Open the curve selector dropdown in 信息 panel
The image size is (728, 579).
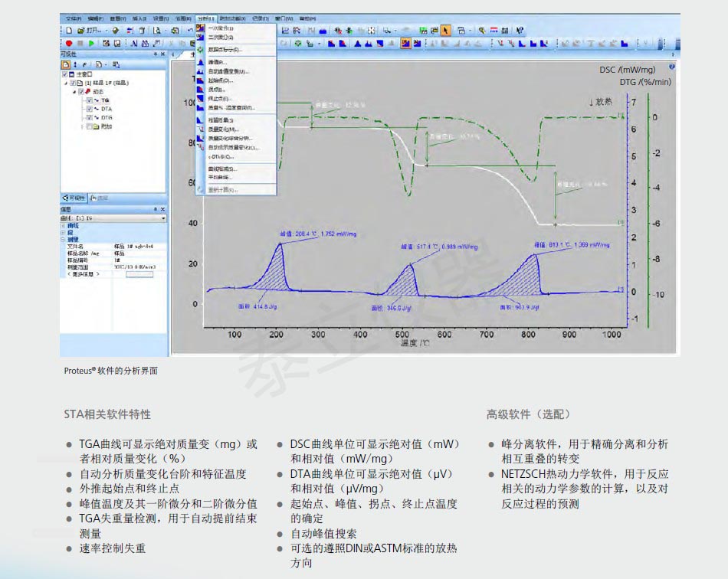(163, 218)
